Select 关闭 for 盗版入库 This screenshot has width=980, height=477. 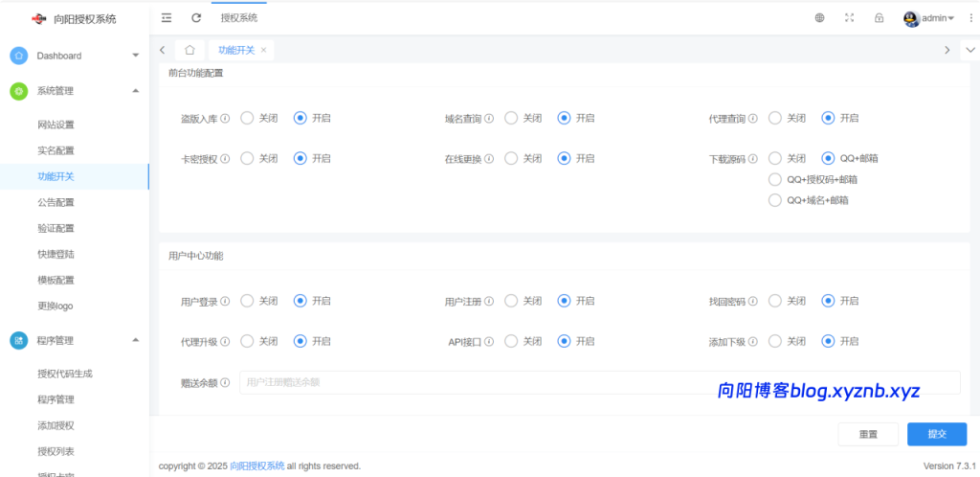tap(247, 118)
